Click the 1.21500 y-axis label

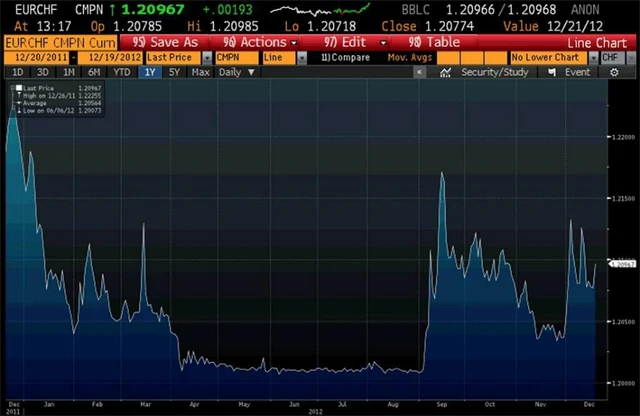624,198
